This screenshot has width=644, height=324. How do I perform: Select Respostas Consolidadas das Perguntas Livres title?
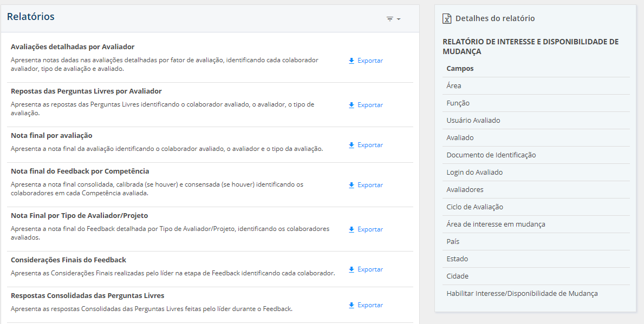click(87, 296)
